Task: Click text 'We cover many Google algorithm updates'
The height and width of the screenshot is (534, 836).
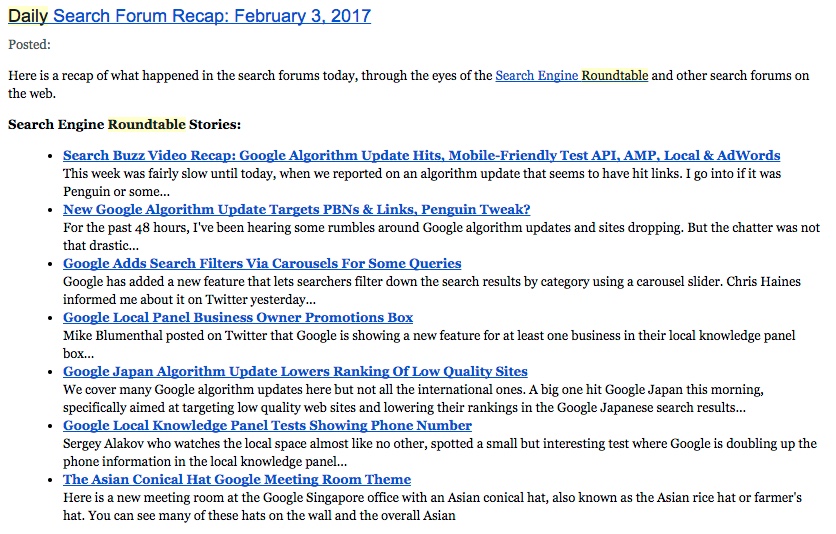Action: click(183, 390)
